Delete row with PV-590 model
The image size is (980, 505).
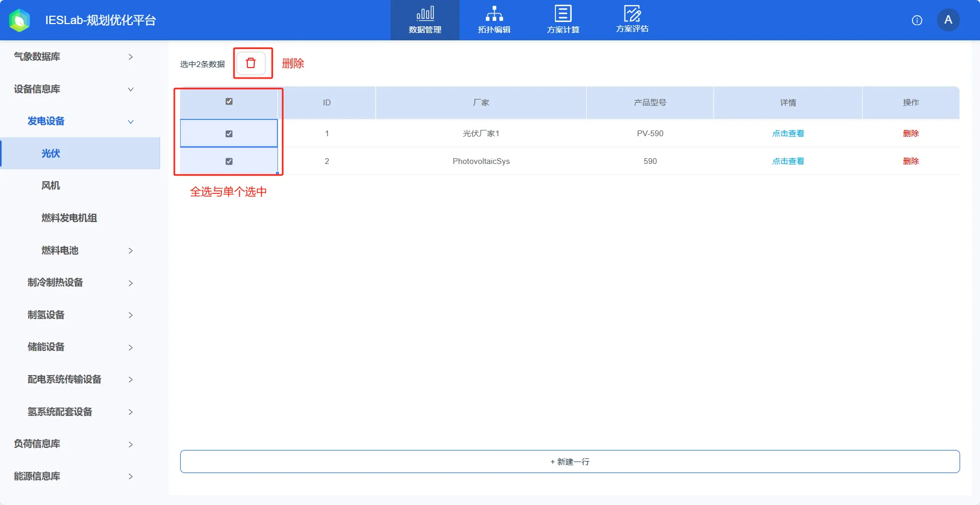tap(911, 134)
